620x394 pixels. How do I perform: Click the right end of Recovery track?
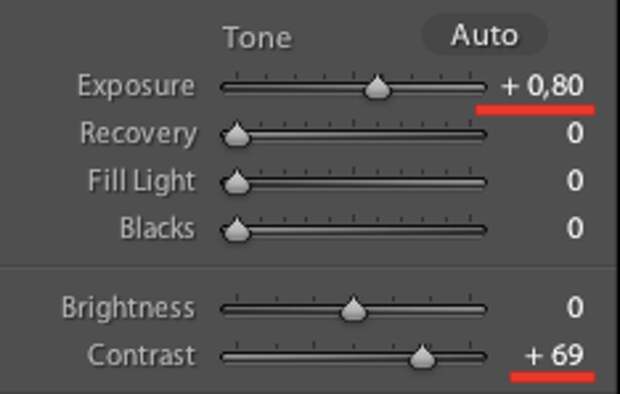click(x=482, y=135)
